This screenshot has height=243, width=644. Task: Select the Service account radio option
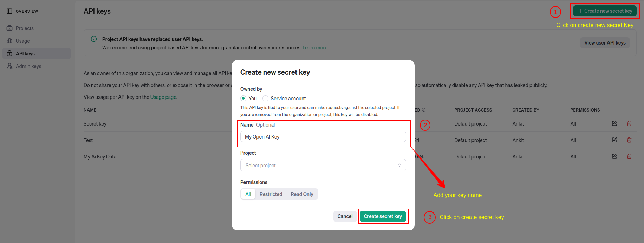tap(266, 99)
